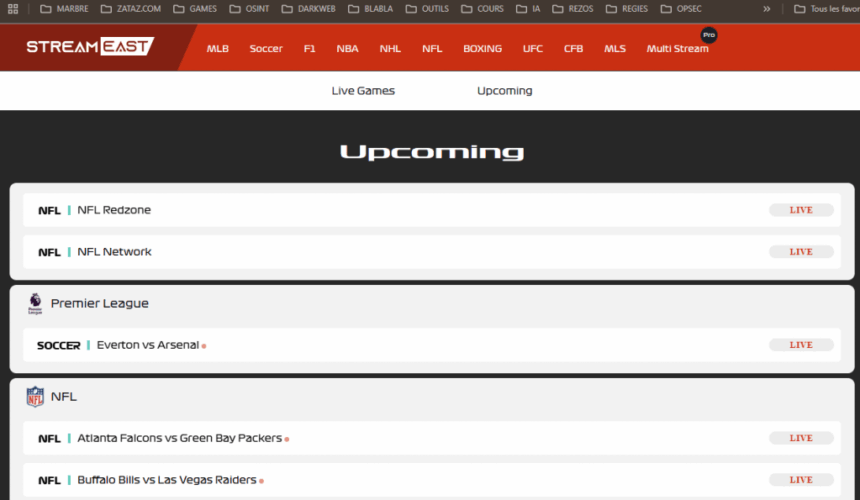Click the LIVE badge for Falcons vs Packers

[801, 438]
